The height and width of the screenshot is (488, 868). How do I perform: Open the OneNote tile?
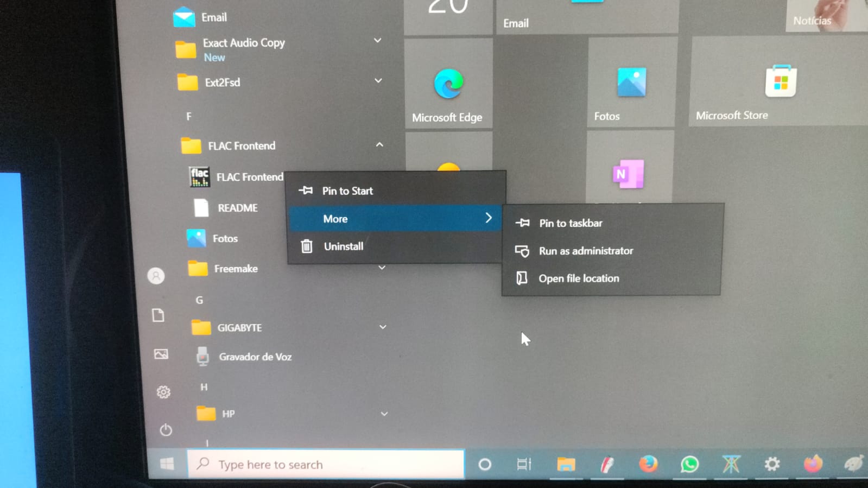tap(629, 168)
